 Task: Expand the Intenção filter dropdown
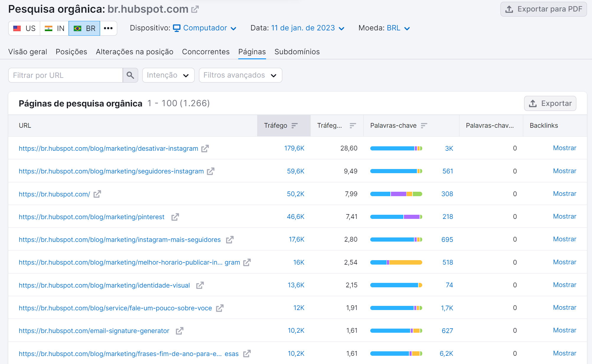click(x=168, y=75)
